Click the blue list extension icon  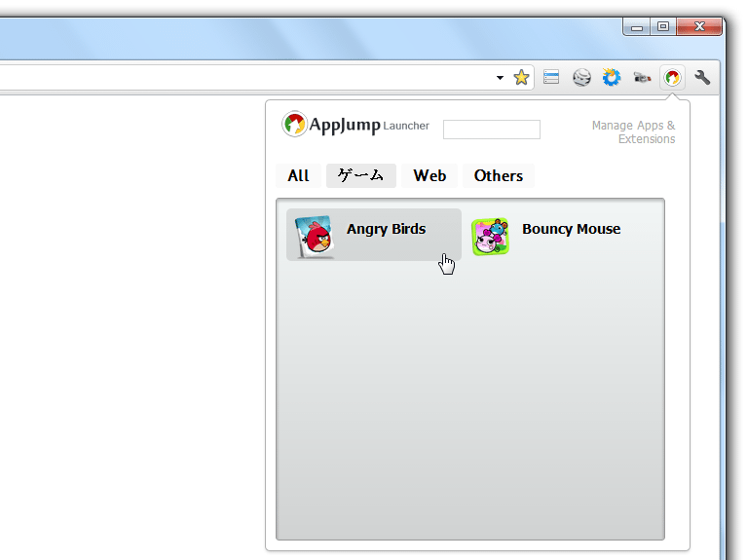click(551, 77)
